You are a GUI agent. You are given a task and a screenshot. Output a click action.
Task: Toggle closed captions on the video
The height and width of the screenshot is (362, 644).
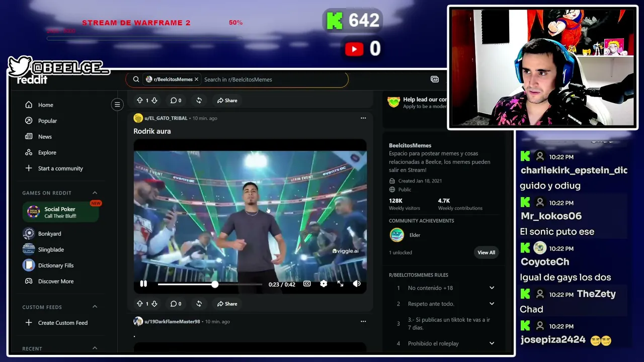307,284
